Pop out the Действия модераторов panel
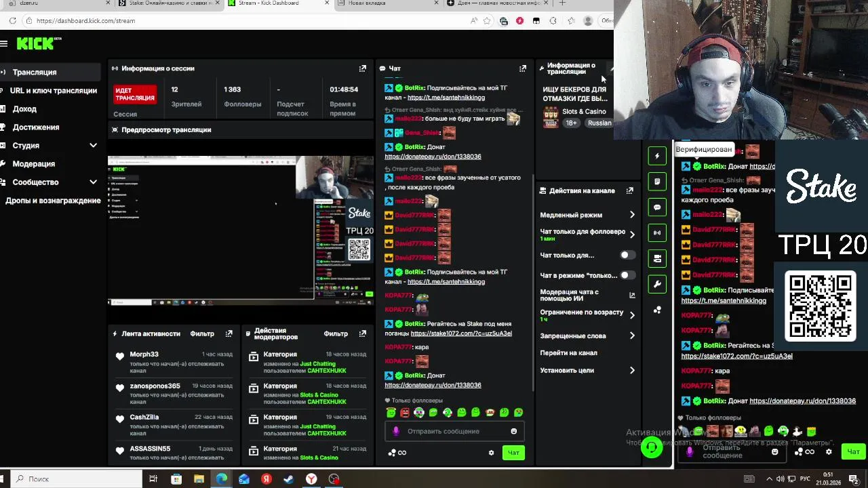868x488 pixels. click(x=362, y=333)
